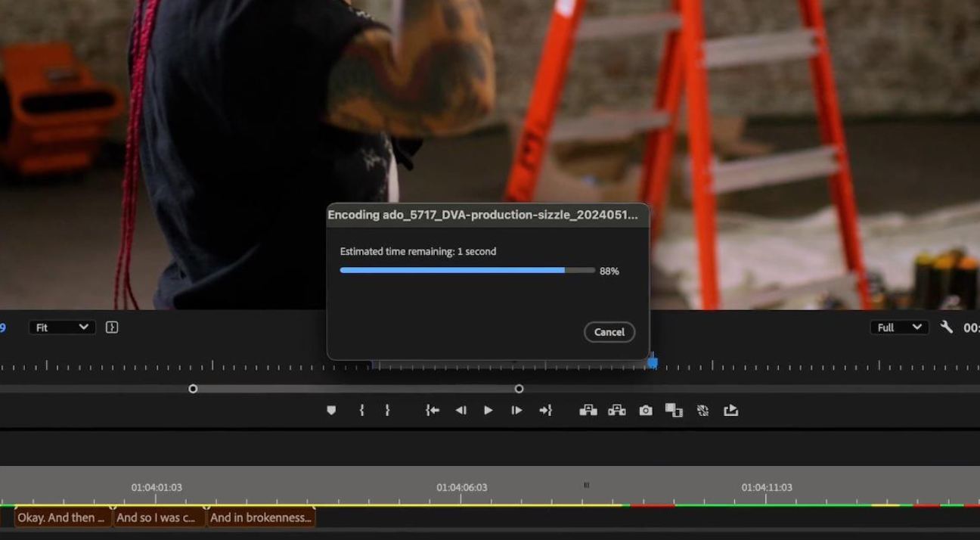Click the Step Forward one frame control
The height and width of the screenshot is (540, 980).
[516, 410]
